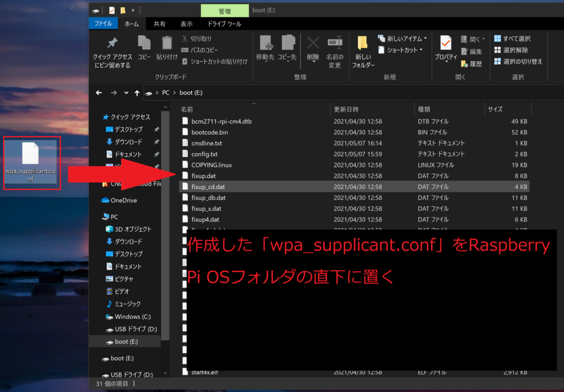Open Properties (プロパティ) from the ribbon
Image resolution: width=564 pixels, height=392 pixels.
pyautogui.click(x=446, y=48)
